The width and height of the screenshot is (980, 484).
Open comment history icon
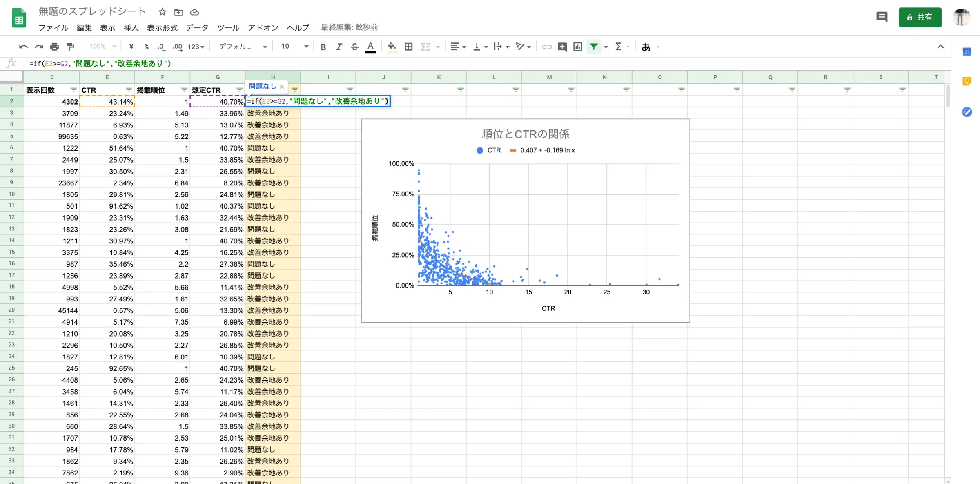[x=882, y=17]
